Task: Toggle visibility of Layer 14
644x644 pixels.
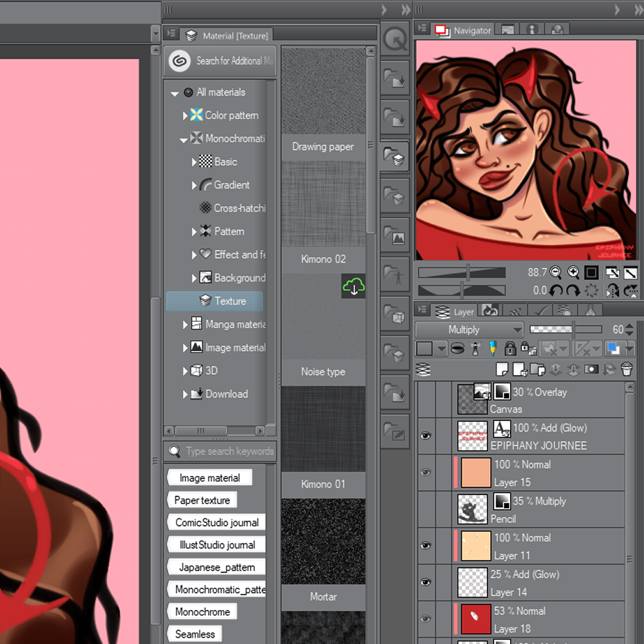Action: (425, 582)
